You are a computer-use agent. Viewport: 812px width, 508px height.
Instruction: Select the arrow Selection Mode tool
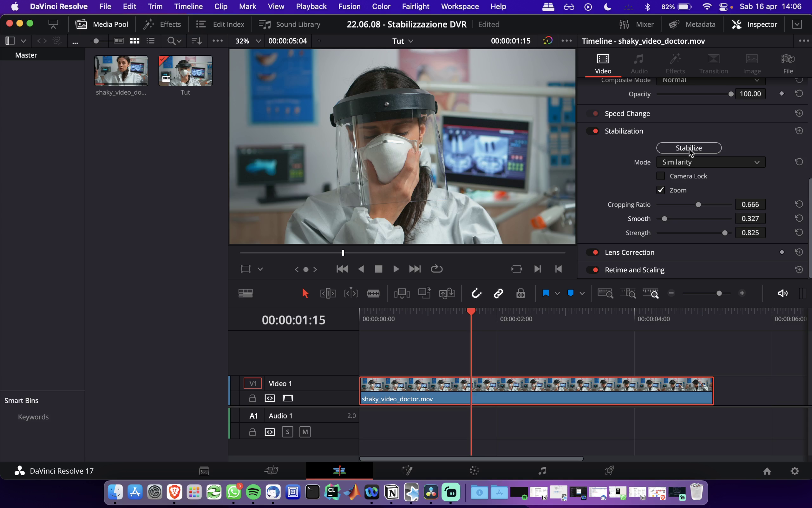pyautogui.click(x=305, y=293)
